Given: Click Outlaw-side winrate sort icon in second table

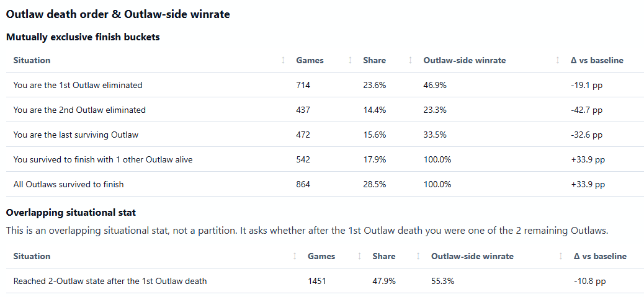Looking at the screenshot, I should 561,257.
